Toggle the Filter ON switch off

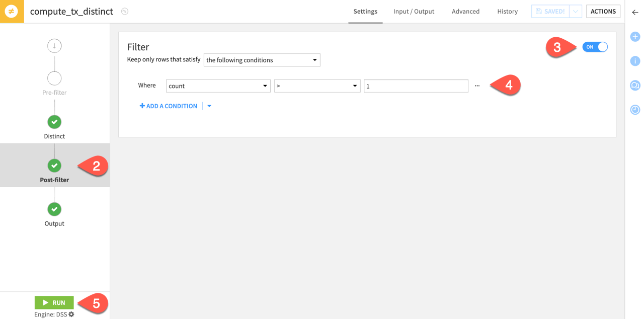pos(595,47)
